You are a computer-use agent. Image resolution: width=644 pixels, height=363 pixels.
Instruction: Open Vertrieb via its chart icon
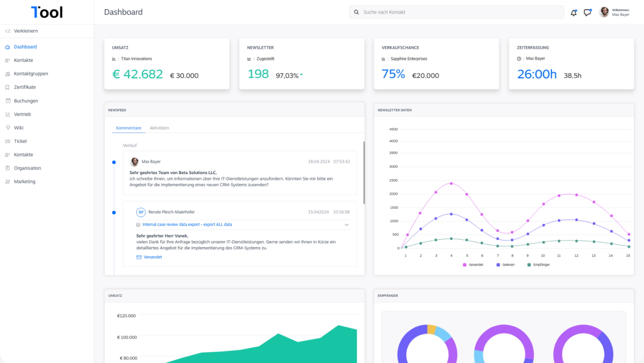[x=7, y=114]
